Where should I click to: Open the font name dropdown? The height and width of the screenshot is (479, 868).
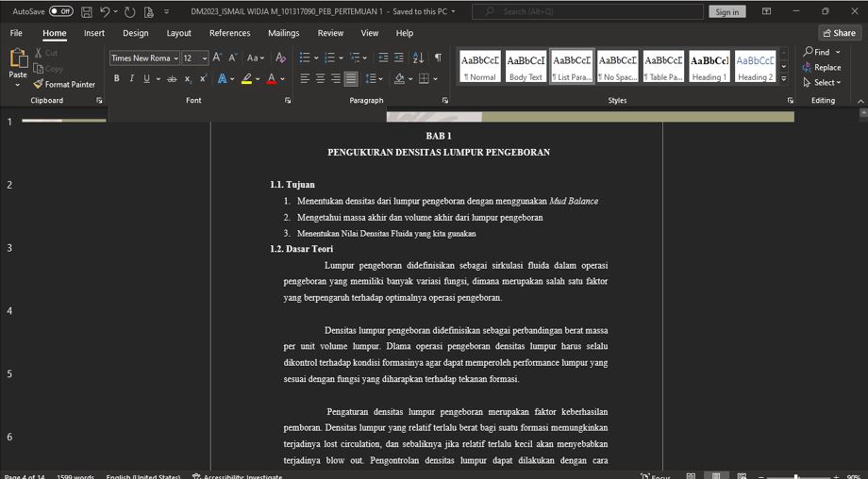click(x=176, y=58)
